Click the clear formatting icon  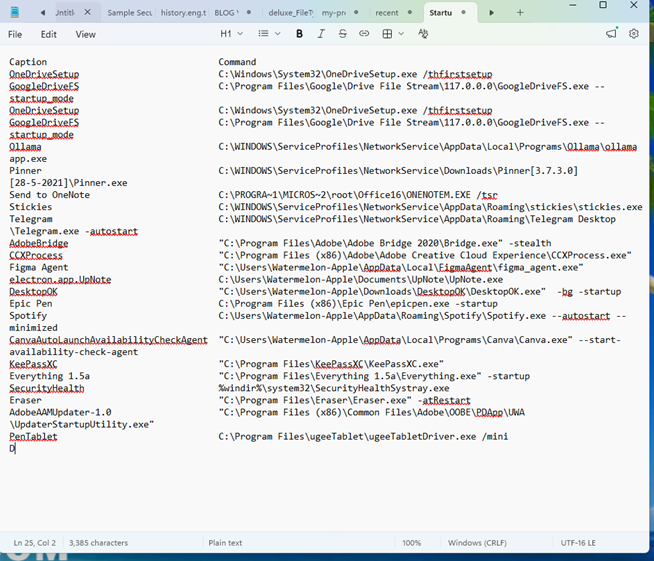coord(423,34)
